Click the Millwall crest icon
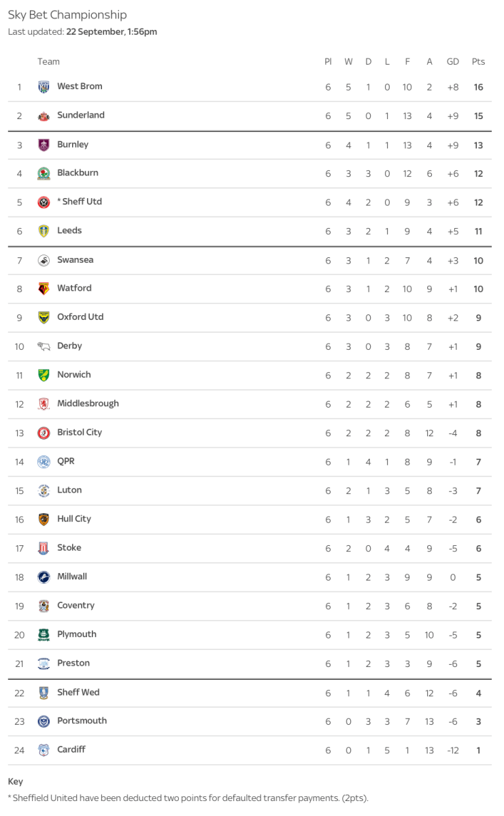 click(x=44, y=577)
